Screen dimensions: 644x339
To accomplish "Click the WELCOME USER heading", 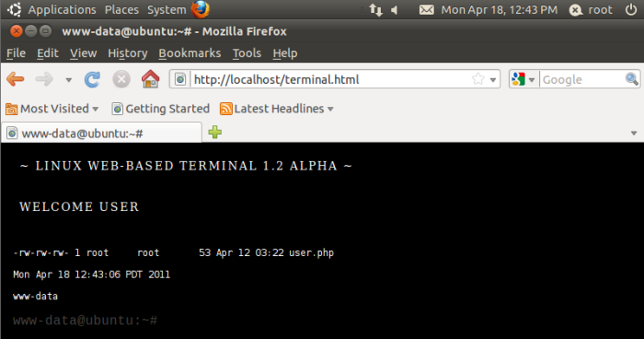I will coord(79,206).
